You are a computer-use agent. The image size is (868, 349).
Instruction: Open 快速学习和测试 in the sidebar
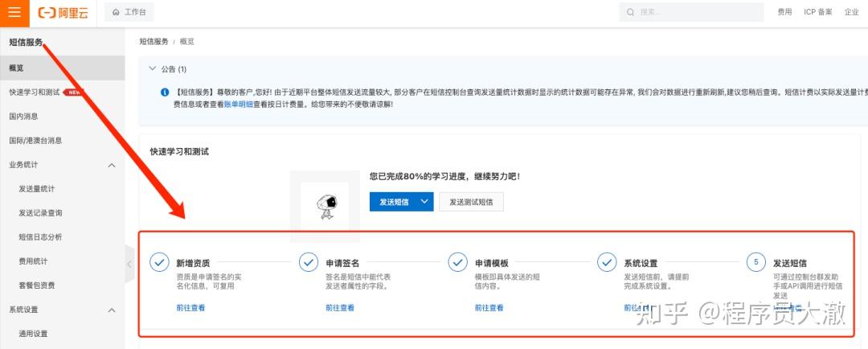point(35,92)
